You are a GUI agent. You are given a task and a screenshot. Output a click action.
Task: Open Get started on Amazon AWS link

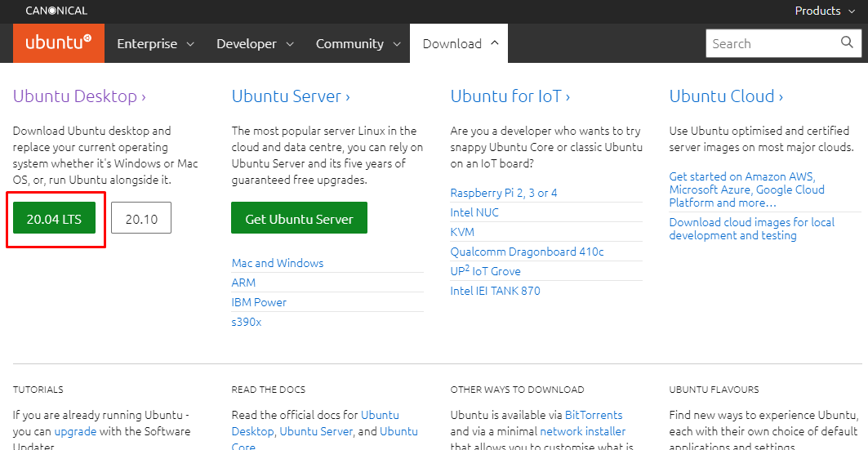click(x=747, y=189)
